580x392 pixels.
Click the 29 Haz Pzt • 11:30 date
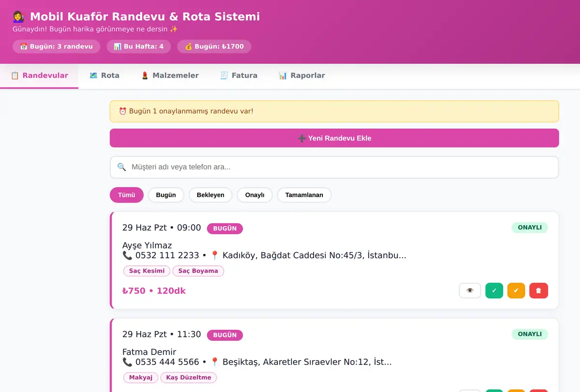click(161, 334)
